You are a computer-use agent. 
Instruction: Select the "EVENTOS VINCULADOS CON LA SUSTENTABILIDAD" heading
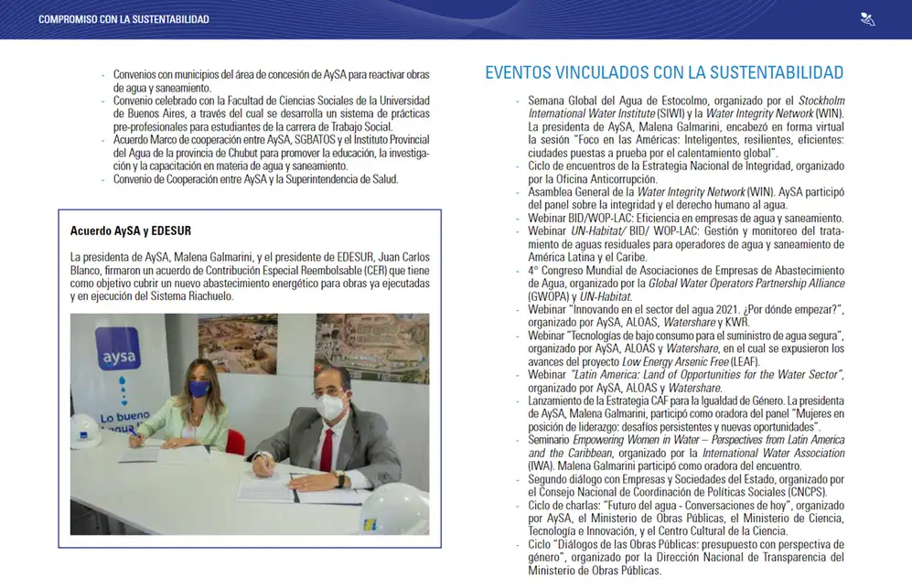pyautogui.click(x=664, y=73)
